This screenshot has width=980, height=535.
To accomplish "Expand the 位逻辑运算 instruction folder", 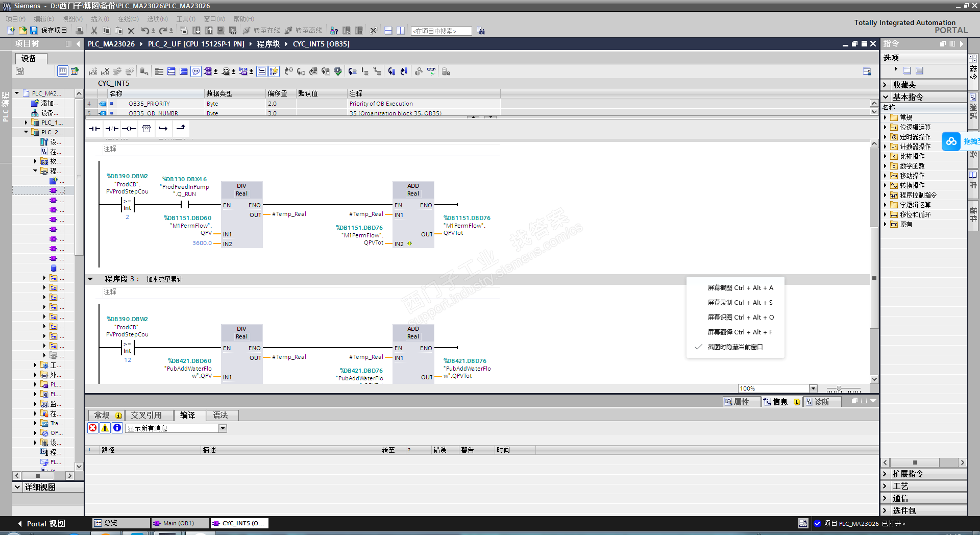I will pyautogui.click(x=886, y=127).
